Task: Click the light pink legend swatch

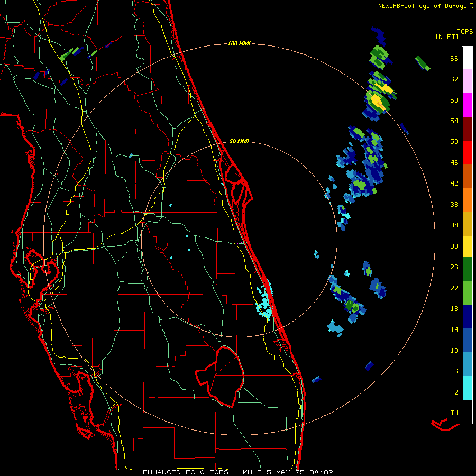Action: coord(467,81)
